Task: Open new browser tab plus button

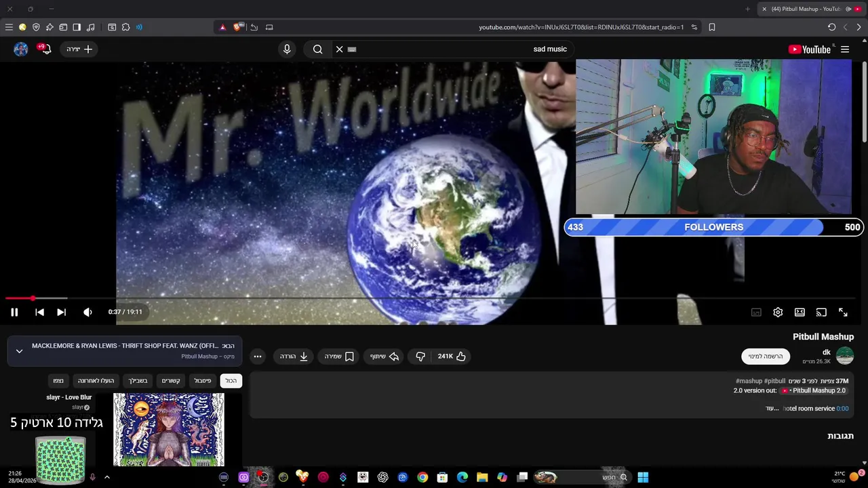Action: click(747, 9)
